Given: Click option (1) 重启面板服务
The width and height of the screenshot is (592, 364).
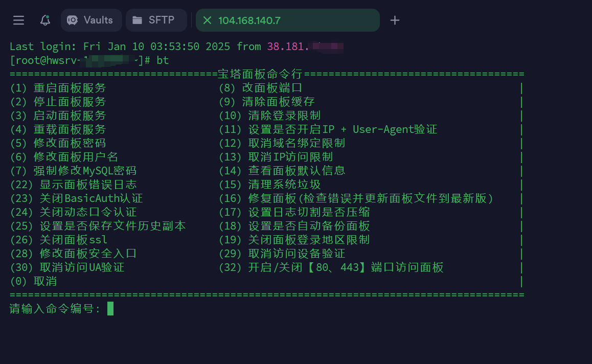Looking at the screenshot, I should click(58, 88).
